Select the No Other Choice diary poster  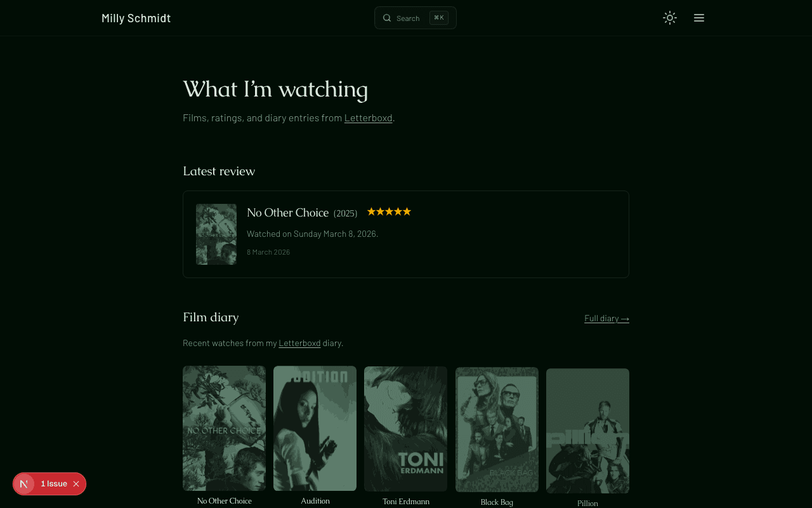pos(224,428)
